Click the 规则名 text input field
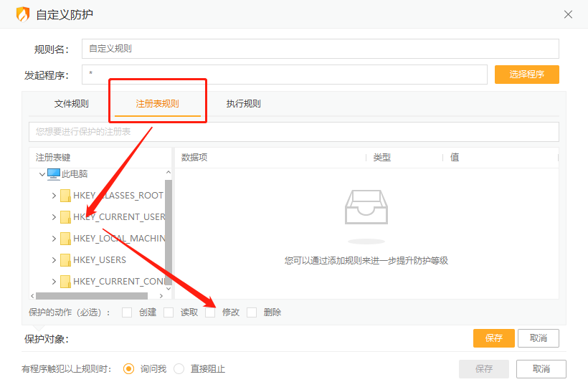Viewport: 588px width, 387px height. pyautogui.click(x=320, y=49)
